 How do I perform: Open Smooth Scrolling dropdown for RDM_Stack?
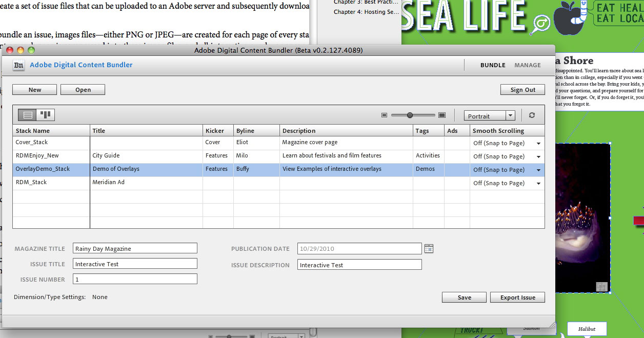coord(538,184)
